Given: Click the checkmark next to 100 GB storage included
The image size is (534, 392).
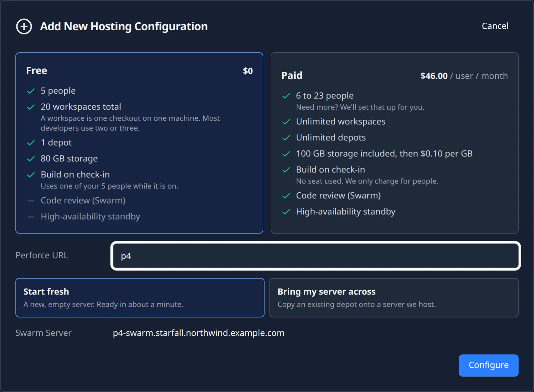Looking at the screenshot, I should click(x=286, y=154).
